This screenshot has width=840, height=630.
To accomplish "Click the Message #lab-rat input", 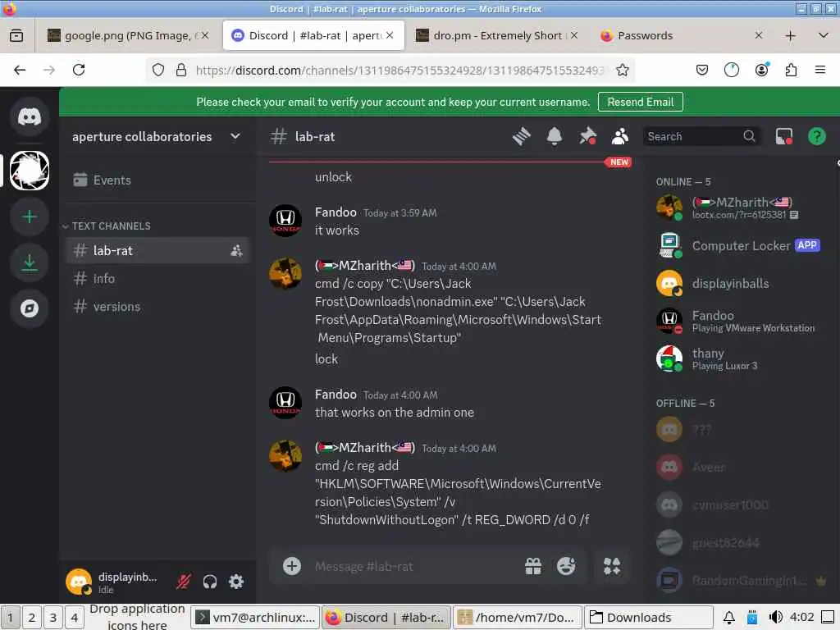I will 413,566.
